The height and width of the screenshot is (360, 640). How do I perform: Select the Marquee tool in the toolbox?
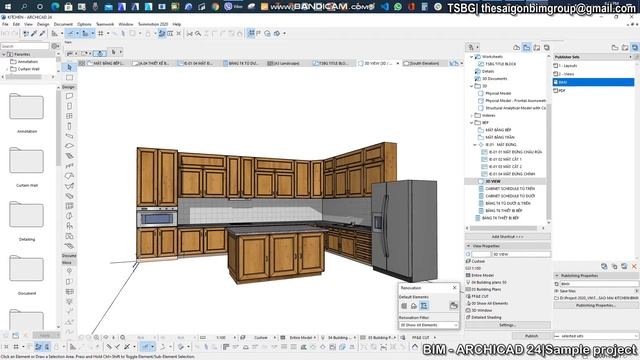point(69,78)
